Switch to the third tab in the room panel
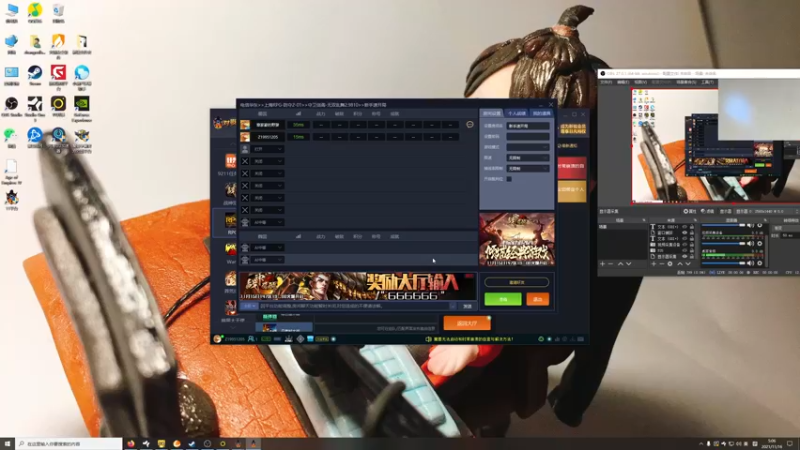Image resolution: width=800 pixels, height=450 pixels. coord(541,113)
